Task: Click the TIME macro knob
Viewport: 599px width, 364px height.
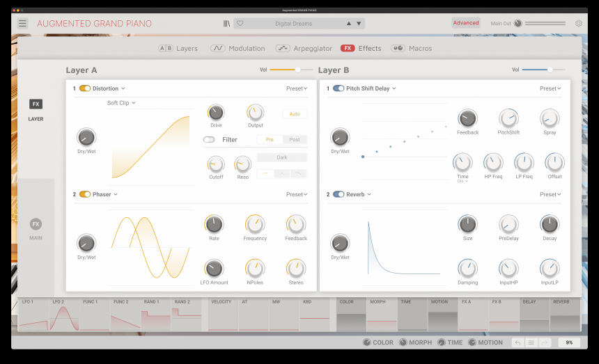Action: (x=441, y=342)
